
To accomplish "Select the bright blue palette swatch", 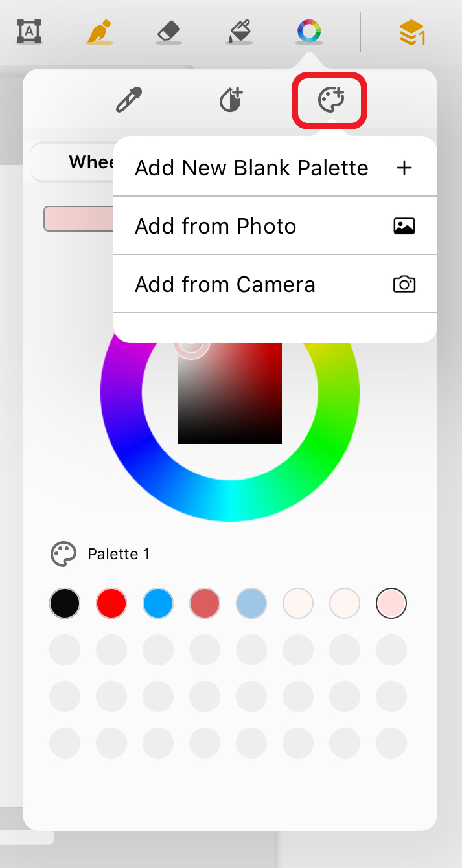I will (x=158, y=604).
